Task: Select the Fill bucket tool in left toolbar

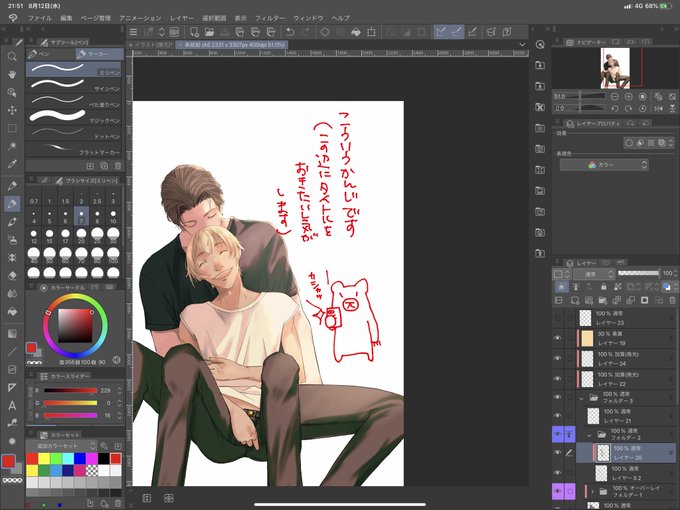Action: (12, 311)
